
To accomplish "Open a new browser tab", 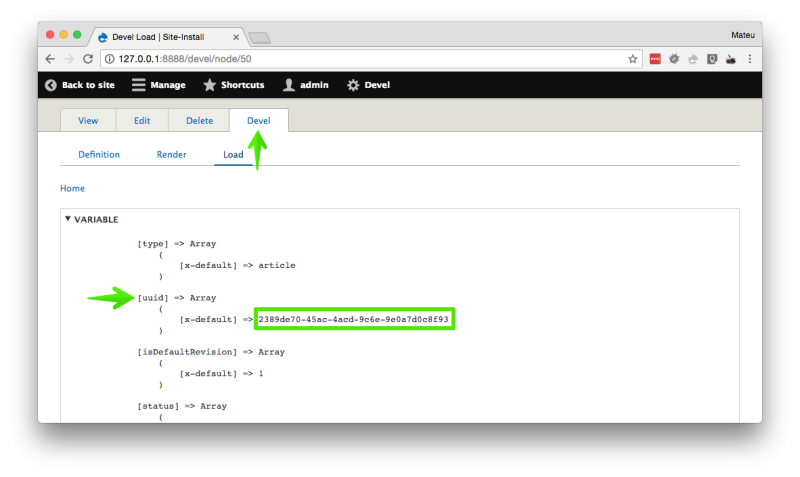I will tap(259, 38).
